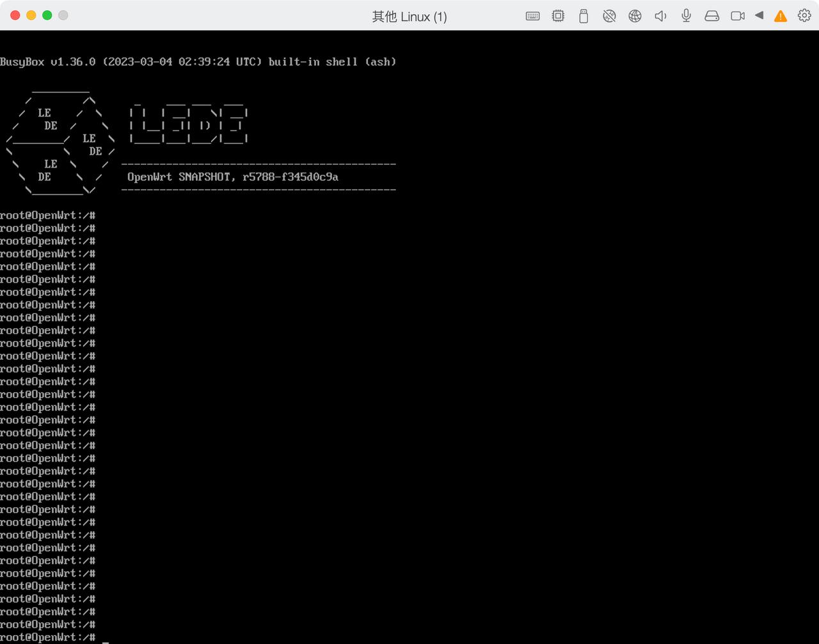This screenshot has width=819, height=644.
Task: Open the sound speaker icon
Action: coord(660,16)
